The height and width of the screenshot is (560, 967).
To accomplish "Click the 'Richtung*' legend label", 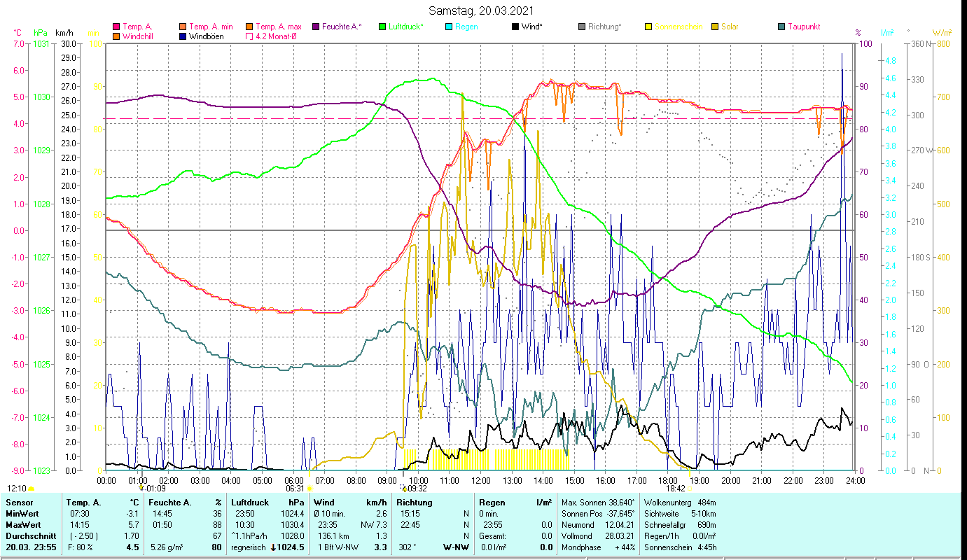I will point(605,27).
